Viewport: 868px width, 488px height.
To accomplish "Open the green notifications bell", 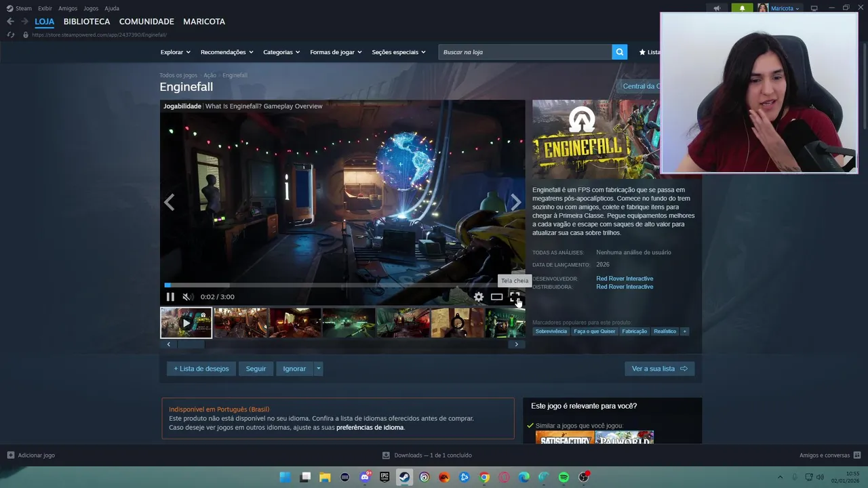I will point(742,8).
